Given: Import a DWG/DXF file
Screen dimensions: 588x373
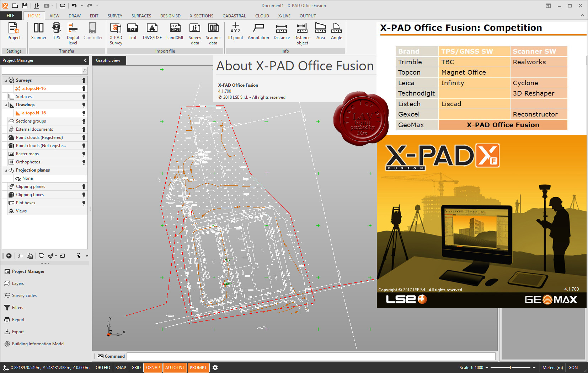Looking at the screenshot, I should point(152,31).
